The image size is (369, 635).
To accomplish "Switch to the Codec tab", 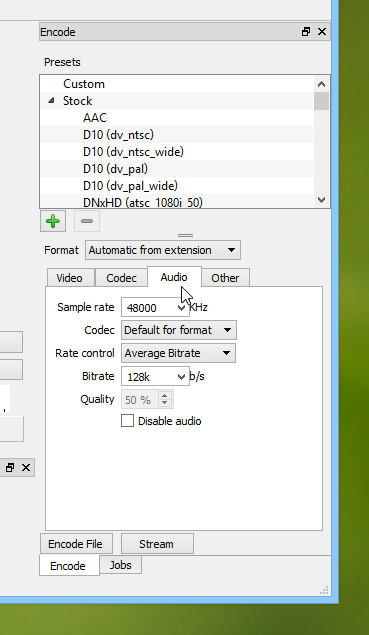I will (x=121, y=278).
